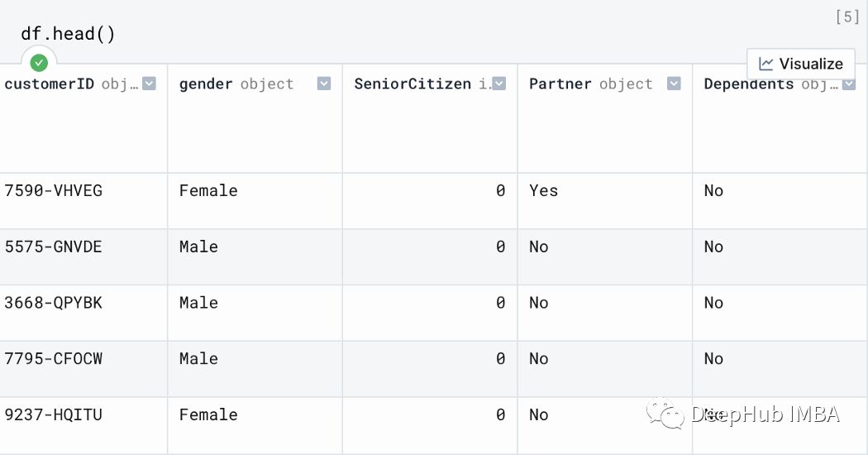Image resolution: width=868 pixels, height=455 pixels.
Task: Expand the SeniorCitizen column menu arrow
Action: point(499,84)
